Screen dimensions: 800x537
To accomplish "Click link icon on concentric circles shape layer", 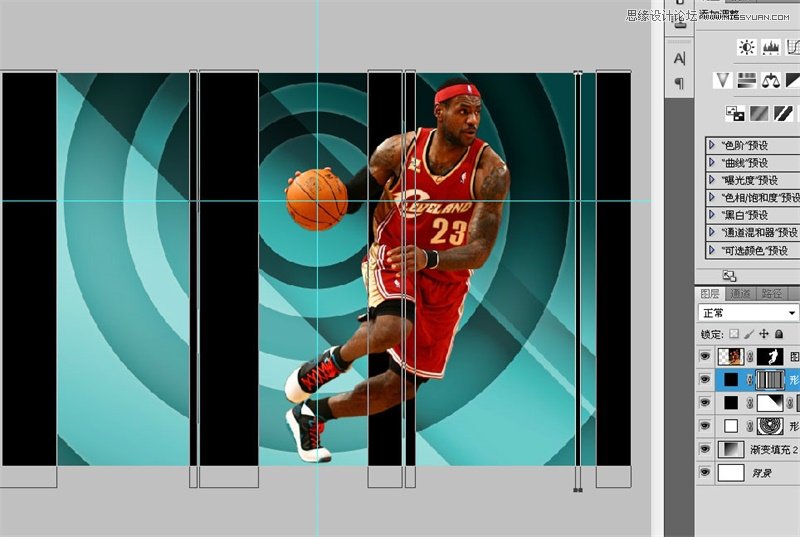I will [749, 426].
